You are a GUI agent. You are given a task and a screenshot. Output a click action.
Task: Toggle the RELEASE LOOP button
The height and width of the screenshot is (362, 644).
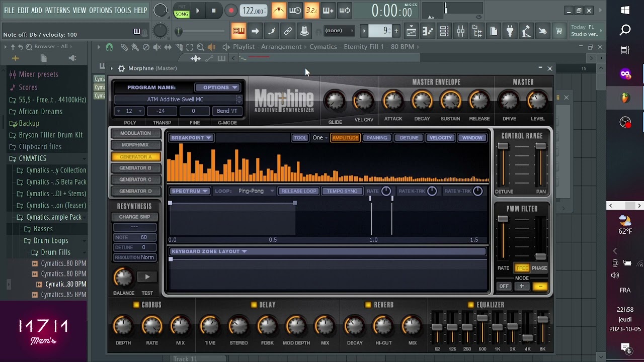[x=299, y=191]
